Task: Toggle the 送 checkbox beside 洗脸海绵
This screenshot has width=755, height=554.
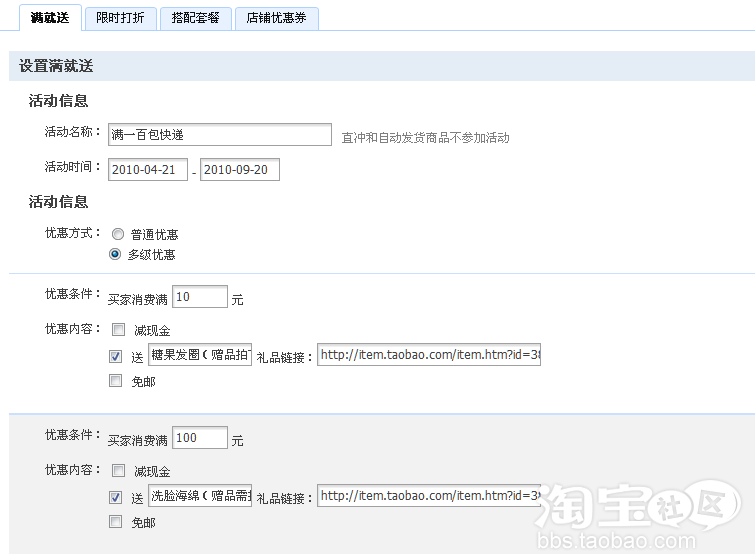Action: click(x=117, y=497)
